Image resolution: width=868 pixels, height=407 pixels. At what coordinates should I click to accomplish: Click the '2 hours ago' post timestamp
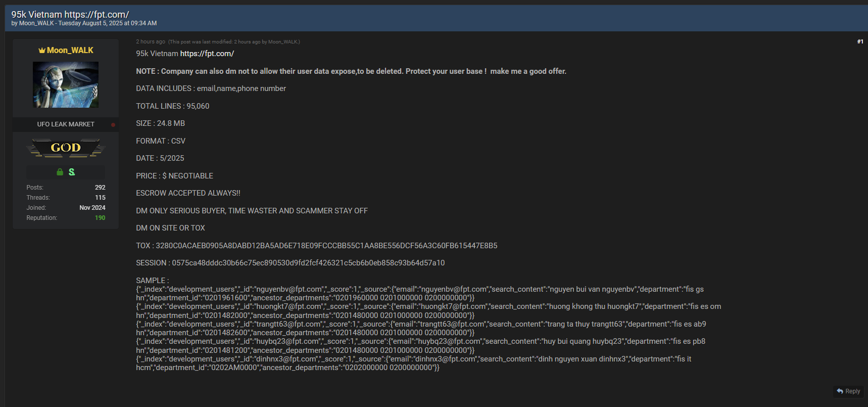click(150, 42)
